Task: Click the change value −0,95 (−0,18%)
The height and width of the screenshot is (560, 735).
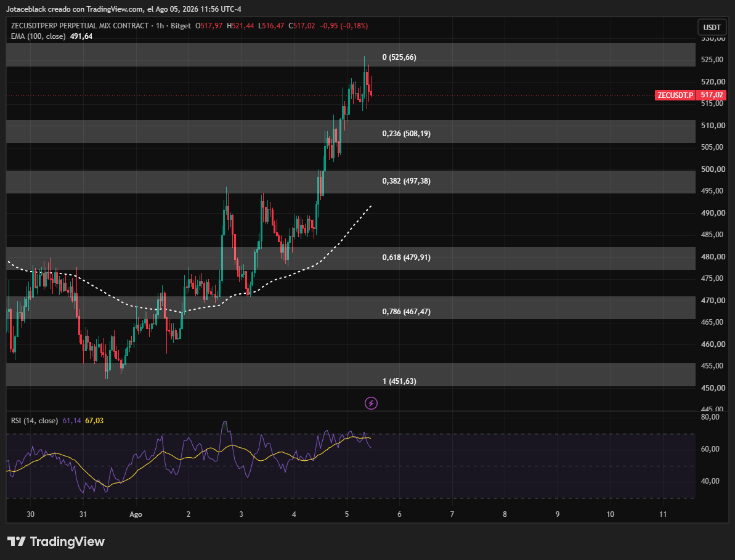Action: tap(344, 26)
